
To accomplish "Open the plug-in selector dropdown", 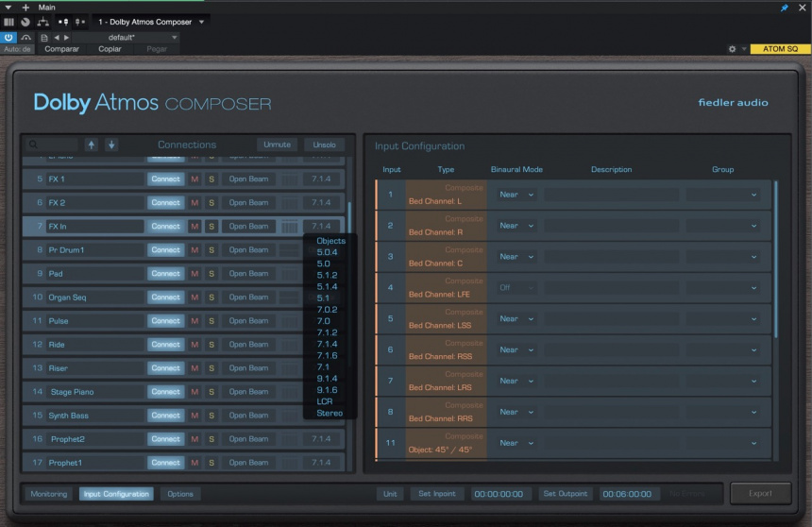I will coord(151,22).
